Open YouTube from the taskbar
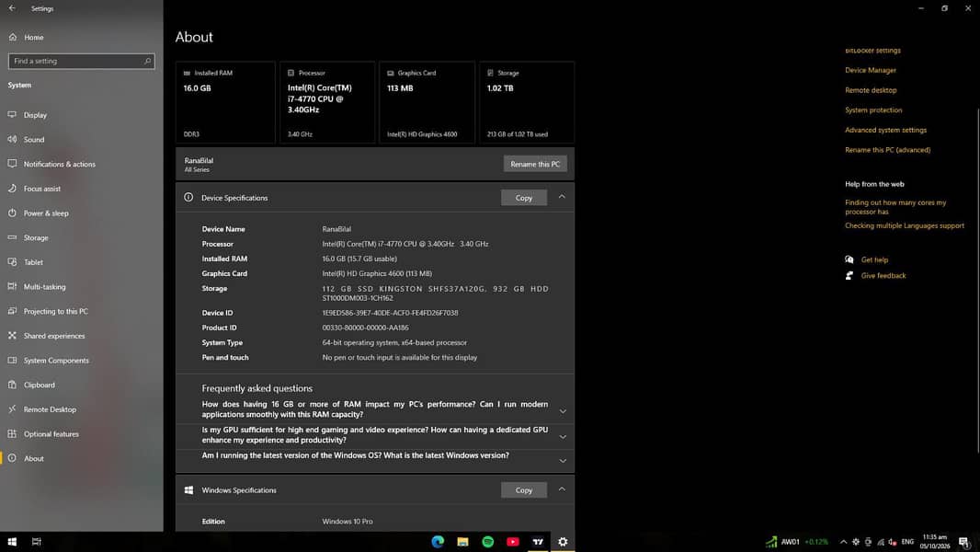The image size is (980, 552). click(512, 542)
